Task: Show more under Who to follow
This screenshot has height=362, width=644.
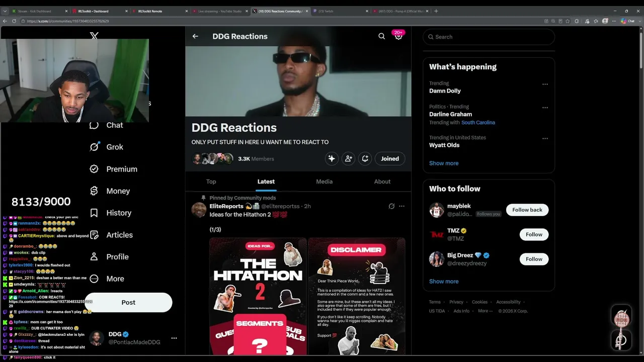Action: pyautogui.click(x=444, y=282)
